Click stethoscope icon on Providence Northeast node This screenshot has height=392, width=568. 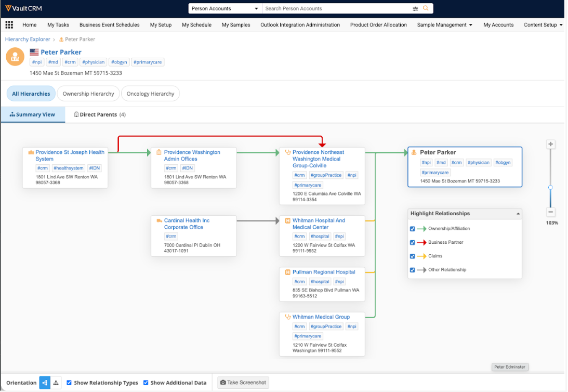pyautogui.click(x=287, y=152)
